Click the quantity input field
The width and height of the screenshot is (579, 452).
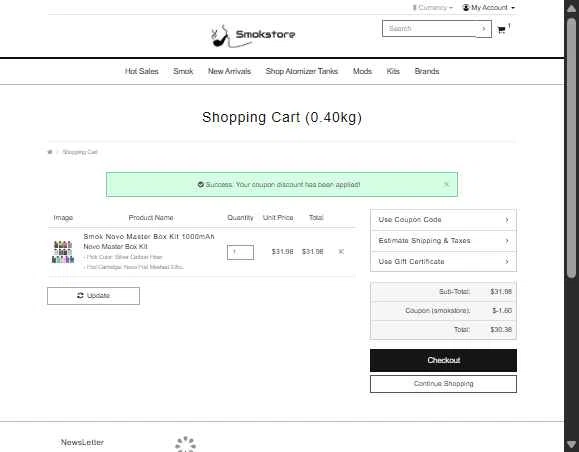coord(240,252)
